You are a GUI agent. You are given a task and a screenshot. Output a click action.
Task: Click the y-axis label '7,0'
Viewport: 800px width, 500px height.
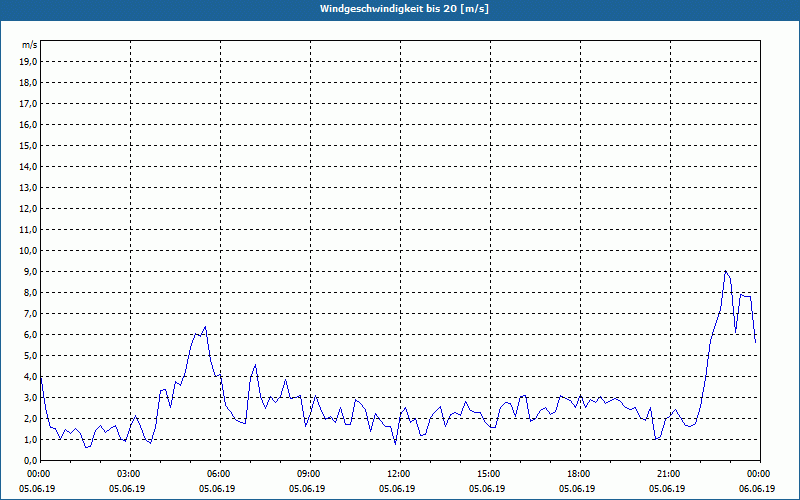[30, 314]
